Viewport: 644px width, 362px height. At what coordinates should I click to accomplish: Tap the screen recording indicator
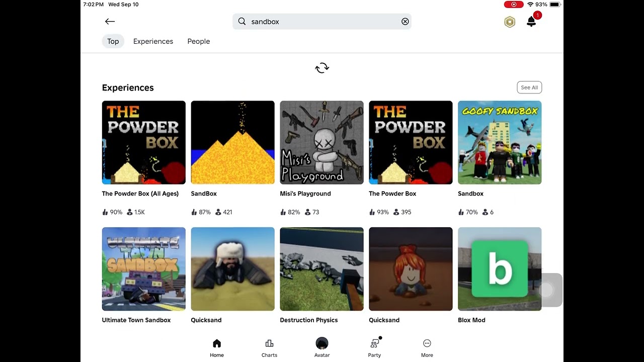click(x=514, y=5)
